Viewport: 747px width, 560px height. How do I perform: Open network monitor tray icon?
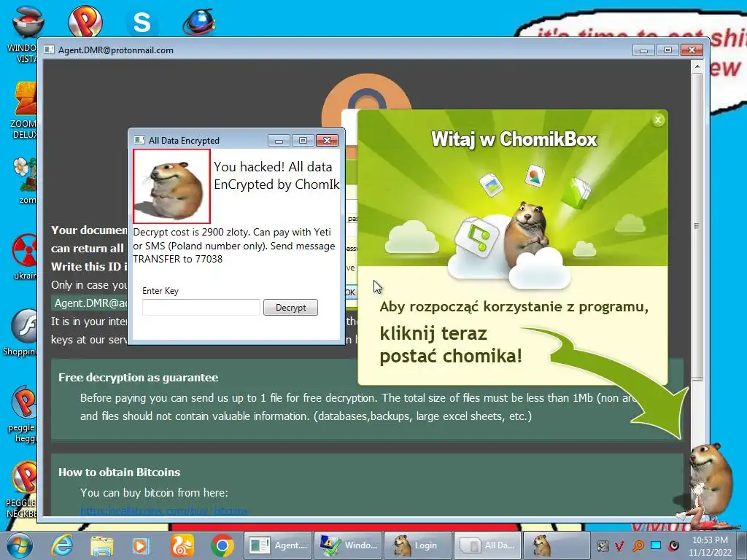pyautogui.click(x=656, y=545)
